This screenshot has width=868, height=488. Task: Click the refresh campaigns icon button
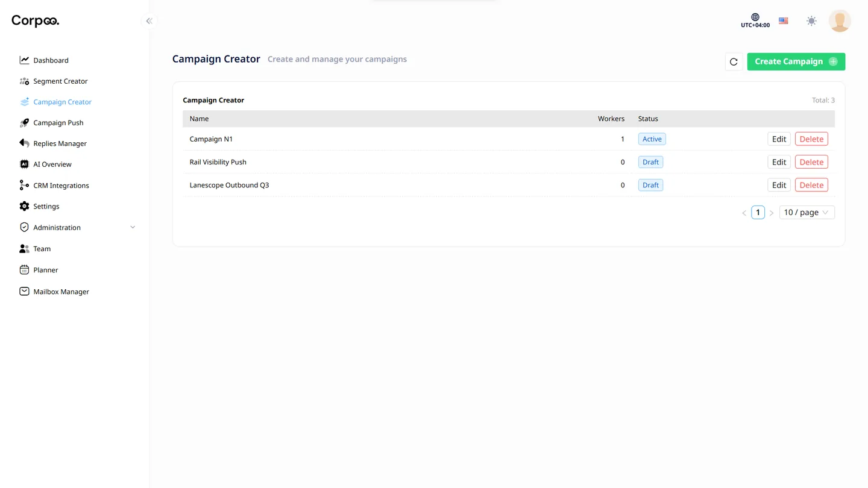[734, 61]
